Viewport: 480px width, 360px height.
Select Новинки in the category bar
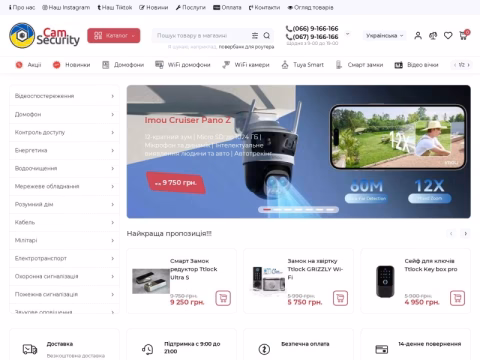pos(71,65)
